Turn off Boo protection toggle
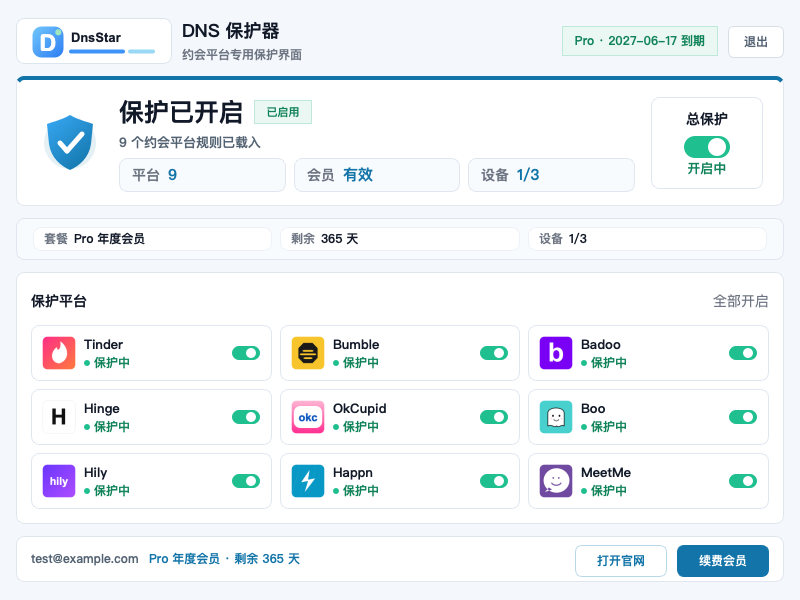800x600 pixels. pyautogui.click(x=743, y=417)
